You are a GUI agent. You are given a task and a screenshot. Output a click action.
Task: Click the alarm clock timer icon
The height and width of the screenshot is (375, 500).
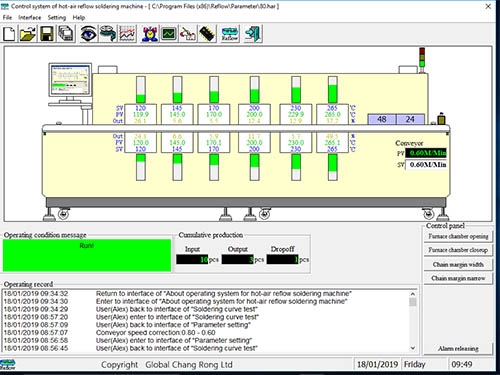pos(150,34)
